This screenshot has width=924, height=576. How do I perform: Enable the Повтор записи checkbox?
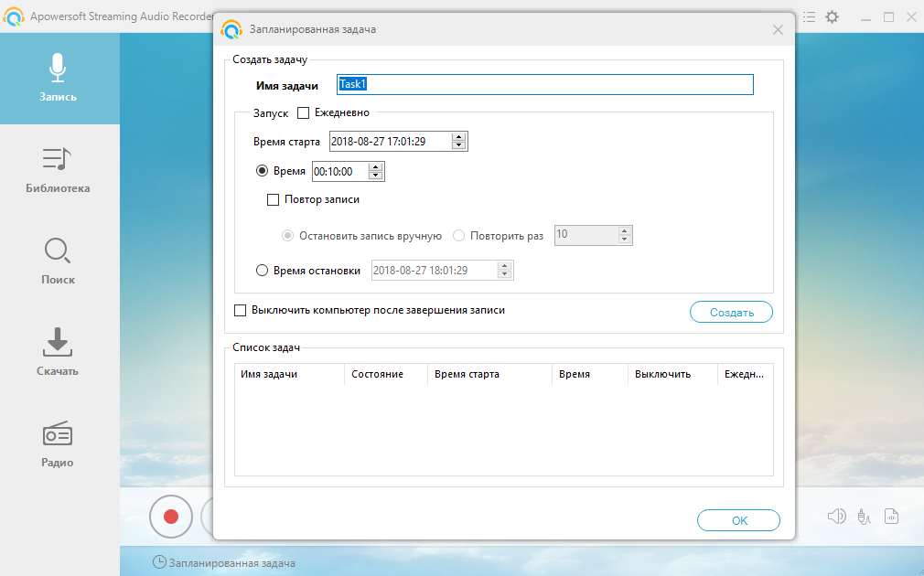point(273,199)
